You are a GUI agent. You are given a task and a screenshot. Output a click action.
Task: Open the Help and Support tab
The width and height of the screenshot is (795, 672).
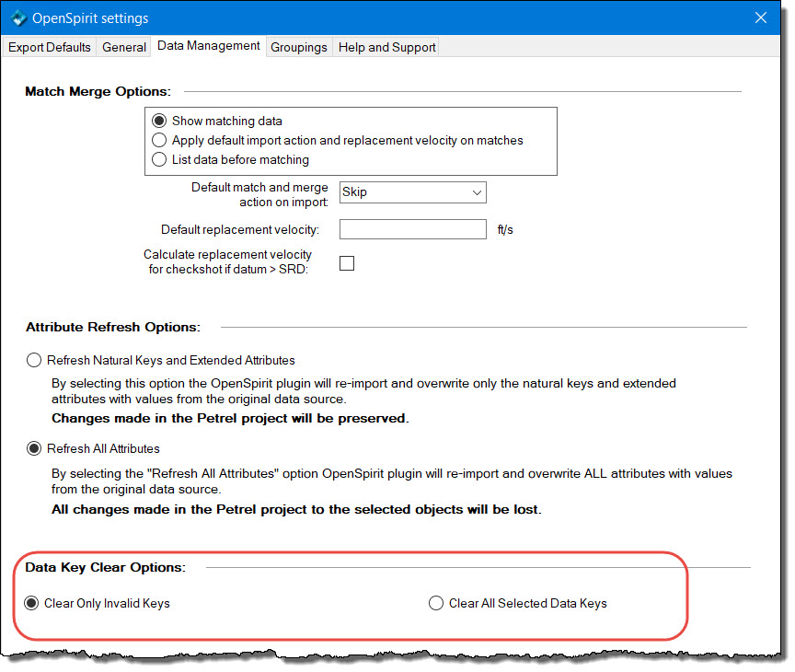pos(386,47)
